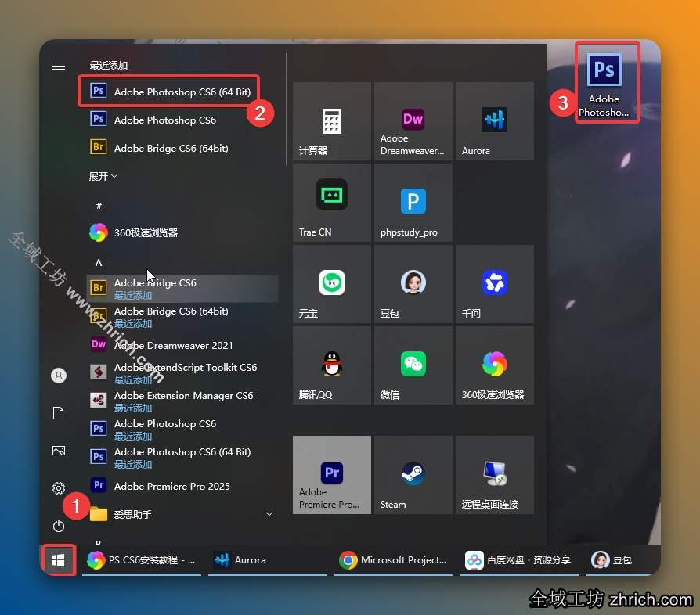This screenshot has height=615, width=700.
Task: Open the phpstudy_pro tile
Action: [x=413, y=203]
